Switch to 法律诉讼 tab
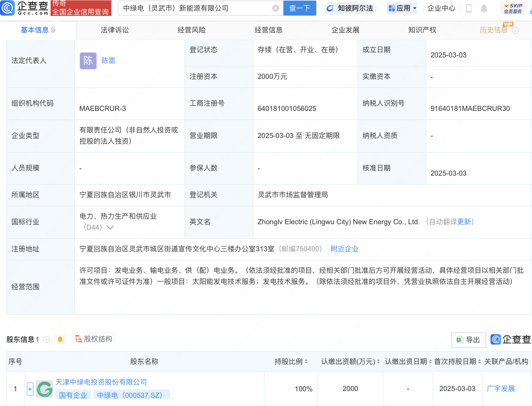 coord(115,30)
